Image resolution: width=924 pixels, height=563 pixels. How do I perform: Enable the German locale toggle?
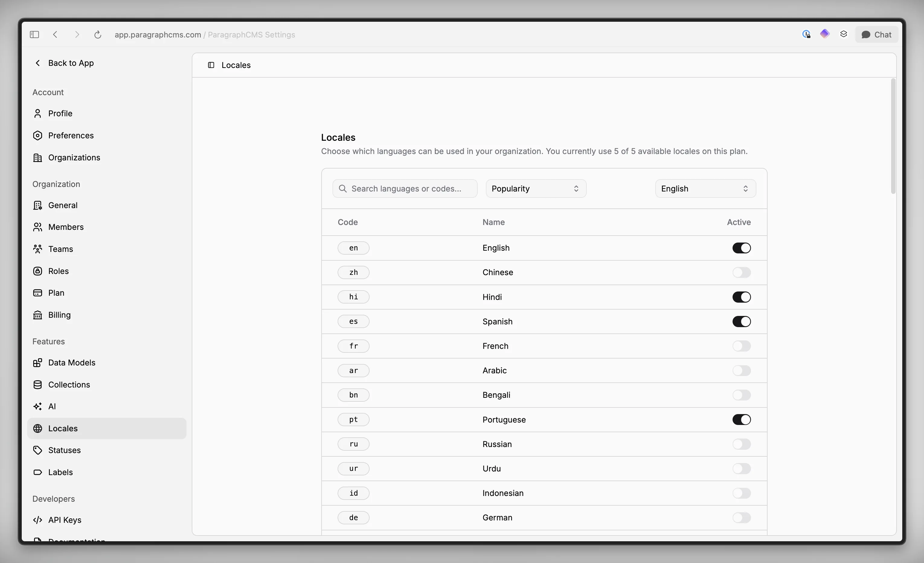[741, 518]
